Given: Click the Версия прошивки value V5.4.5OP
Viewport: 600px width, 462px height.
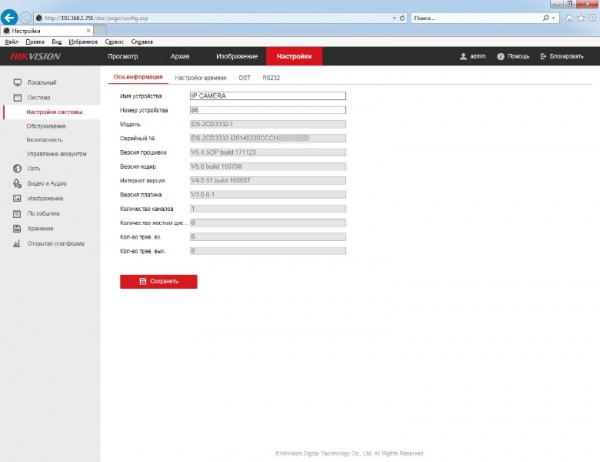Looking at the screenshot, I should tap(268, 152).
